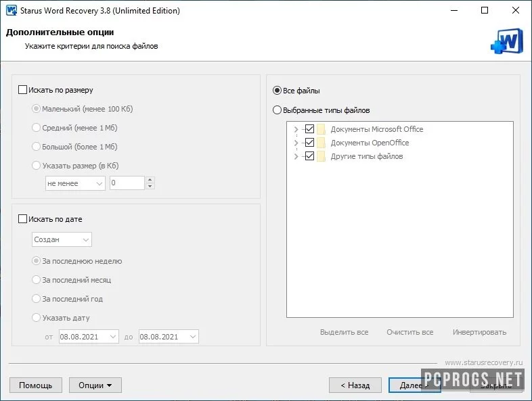Select the Выбранные типы файлов radio button
Screen dimensions: 532x401
pyautogui.click(x=278, y=110)
